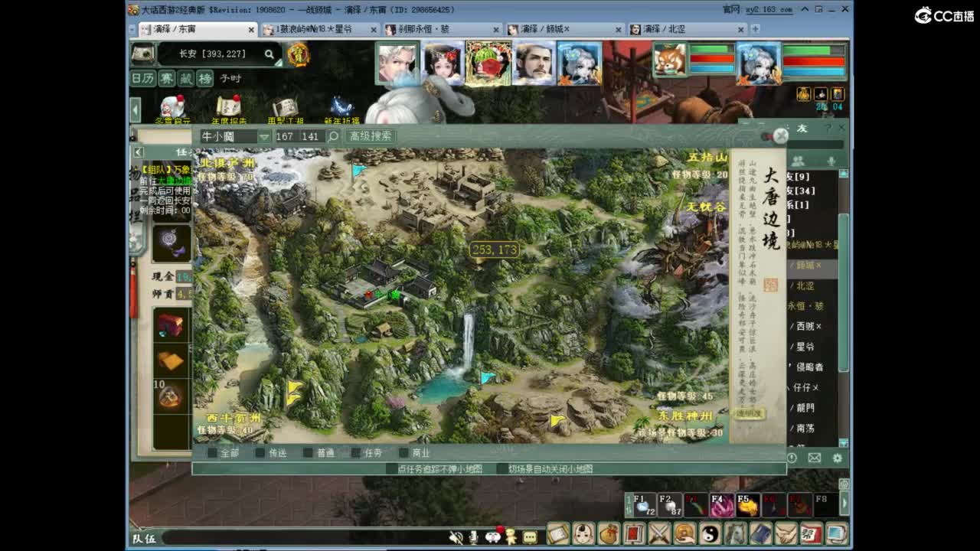This screenshot has width=980, height=551.
Task: Search map coordinates with magnifier icon
Action: point(333,136)
